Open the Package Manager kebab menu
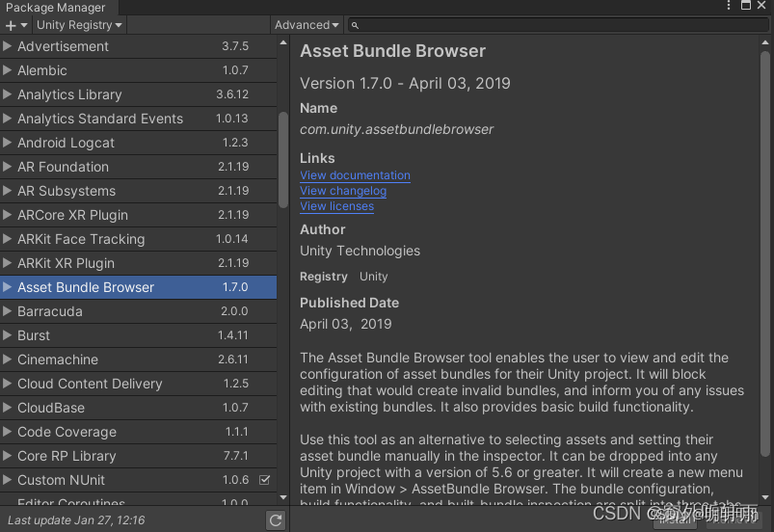The height and width of the screenshot is (532, 774). [729, 6]
